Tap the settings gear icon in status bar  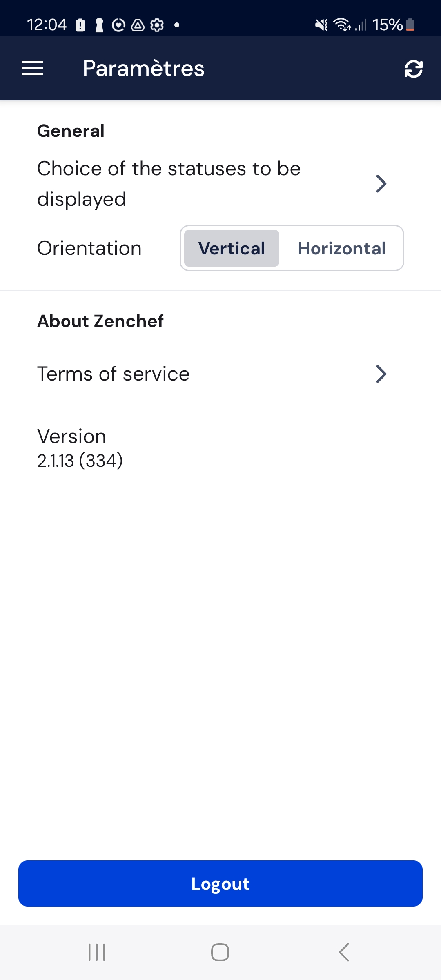click(x=157, y=25)
